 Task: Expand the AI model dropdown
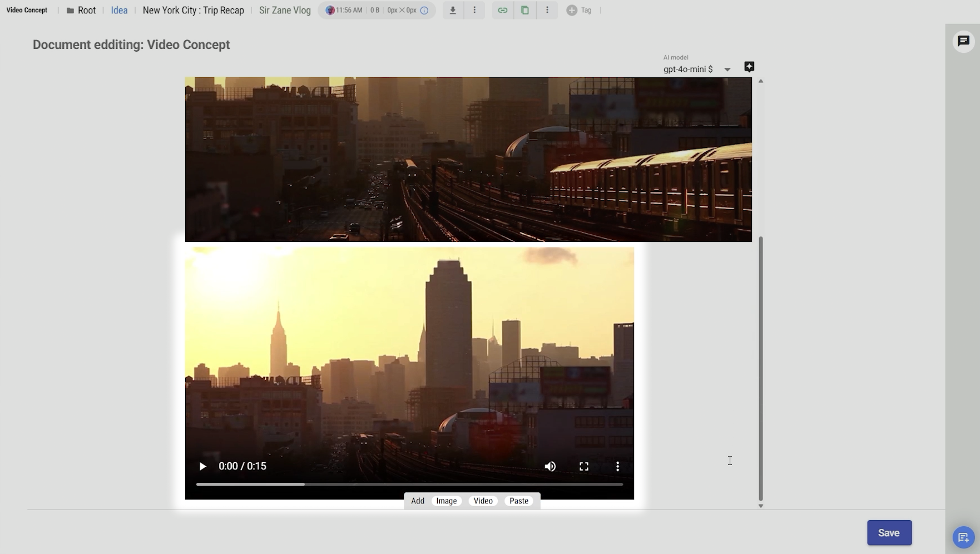[727, 70]
